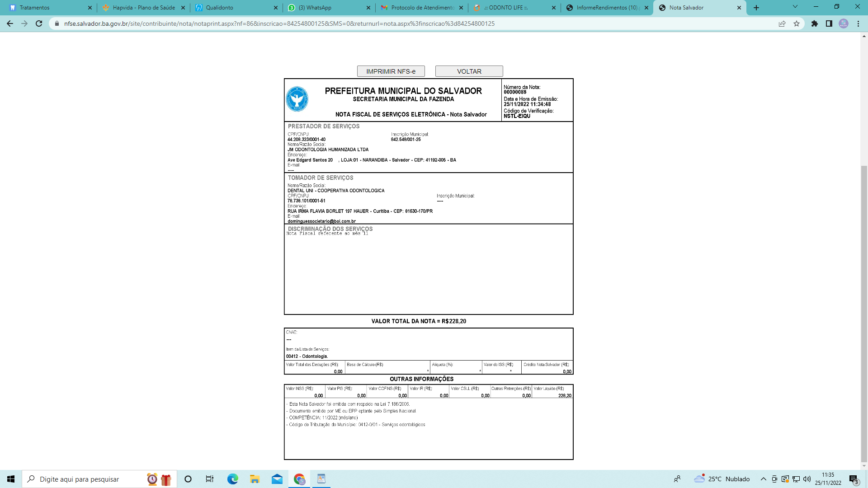
Task: Open a new browser tab
Action: 756,8
